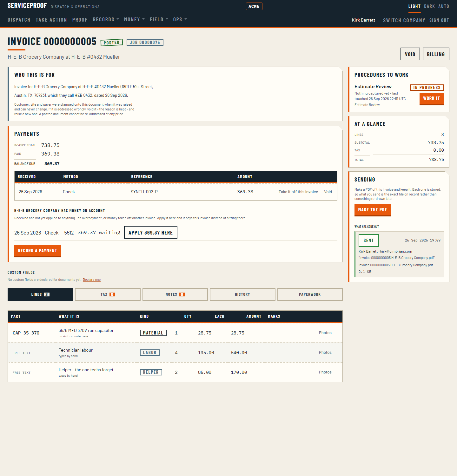Open the Paperwork tab

click(310, 294)
